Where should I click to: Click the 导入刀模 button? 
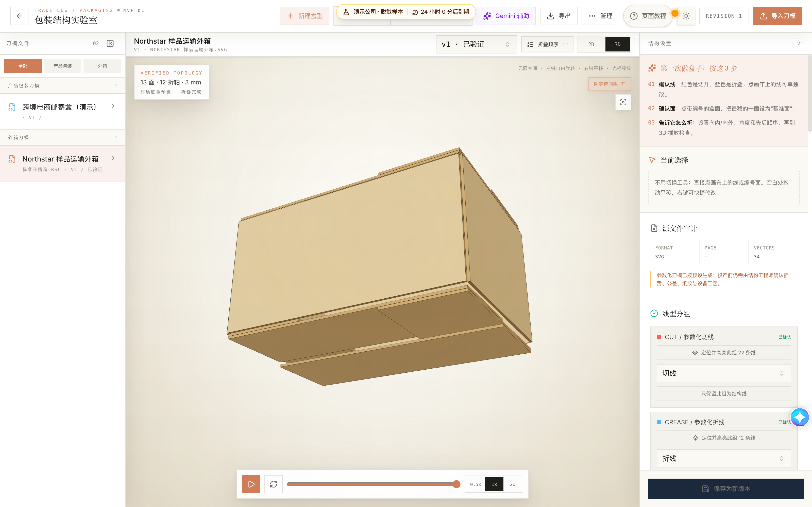pyautogui.click(x=777, y=16)
